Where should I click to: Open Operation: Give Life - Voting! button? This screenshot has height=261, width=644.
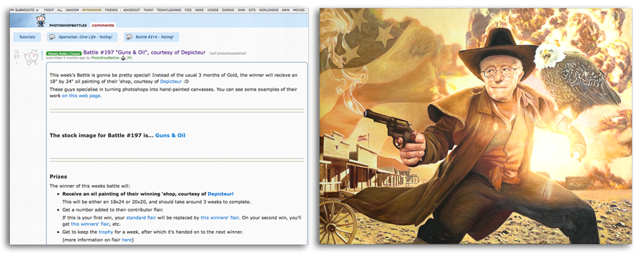pyautogui.click(x=82, y=37)
